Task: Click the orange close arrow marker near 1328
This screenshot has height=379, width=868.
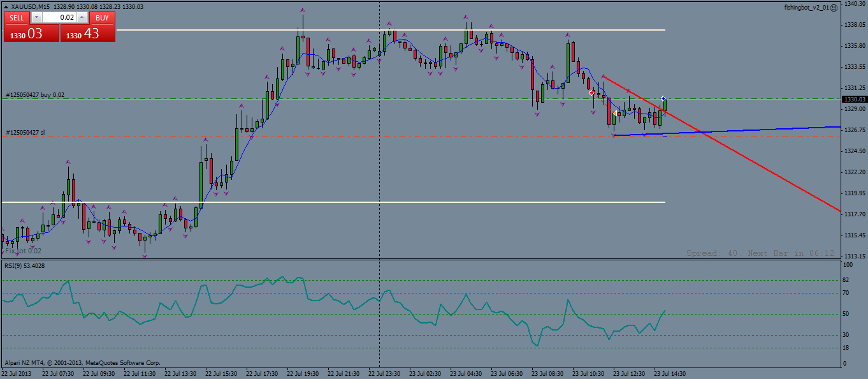Action: 614,114
